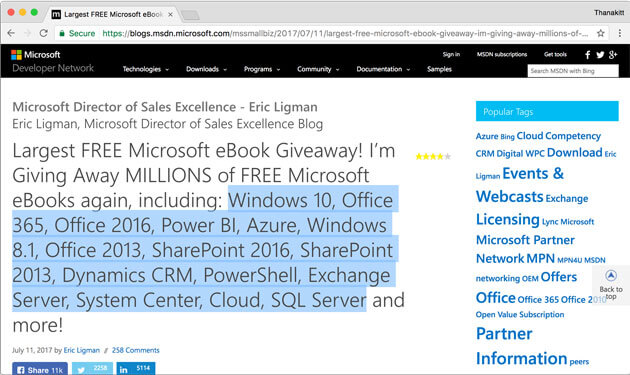
Task: Click the July 11, 2017 date text
Action: [32, 350]
